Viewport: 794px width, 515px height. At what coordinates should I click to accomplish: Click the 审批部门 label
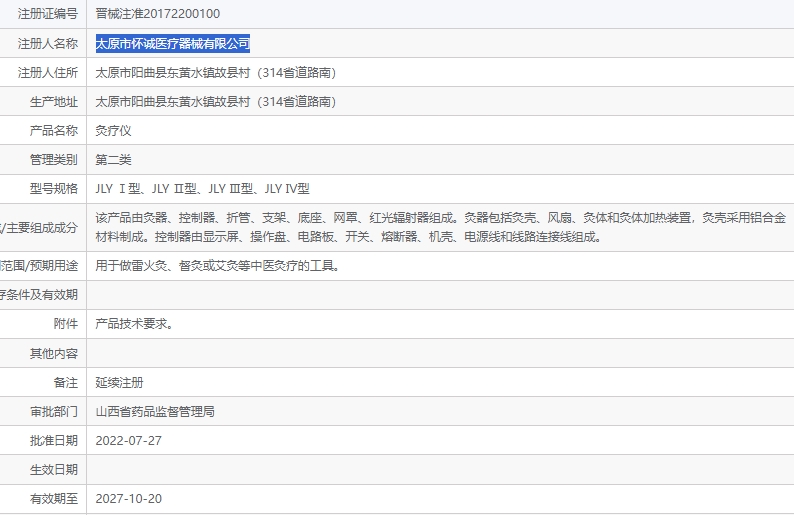tap(54, 411)
